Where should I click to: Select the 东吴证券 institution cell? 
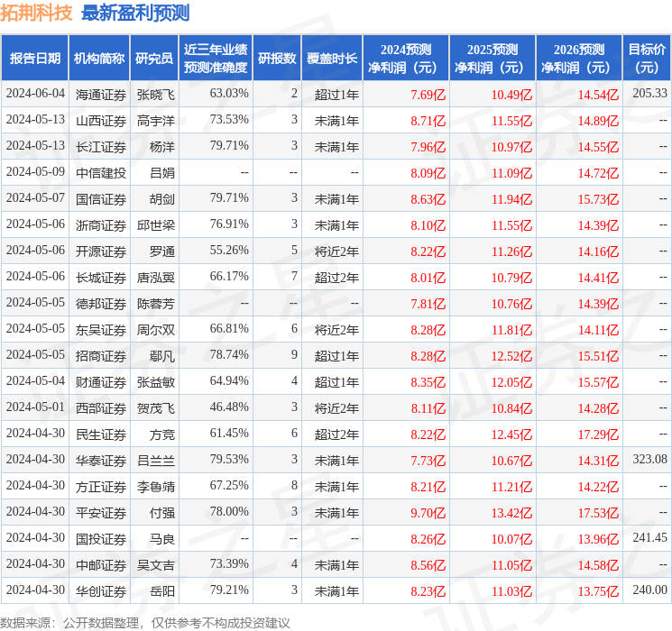tap(101, 330)
